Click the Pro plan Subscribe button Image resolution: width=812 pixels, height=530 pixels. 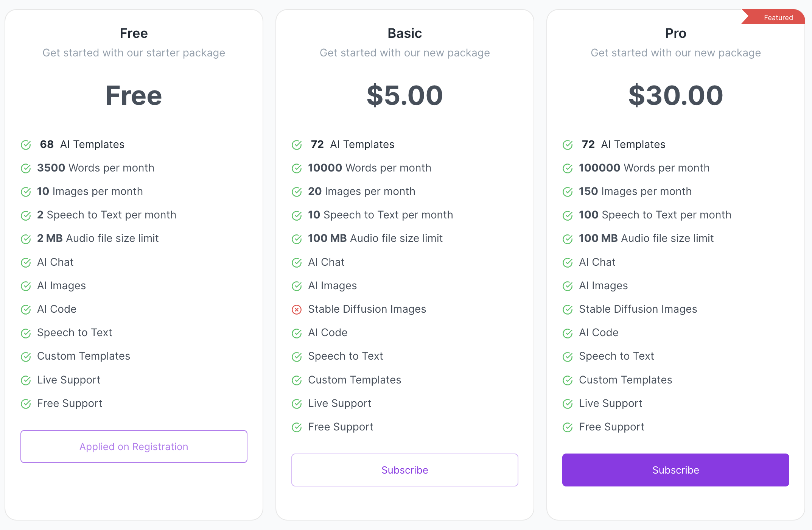click(675, 470)
